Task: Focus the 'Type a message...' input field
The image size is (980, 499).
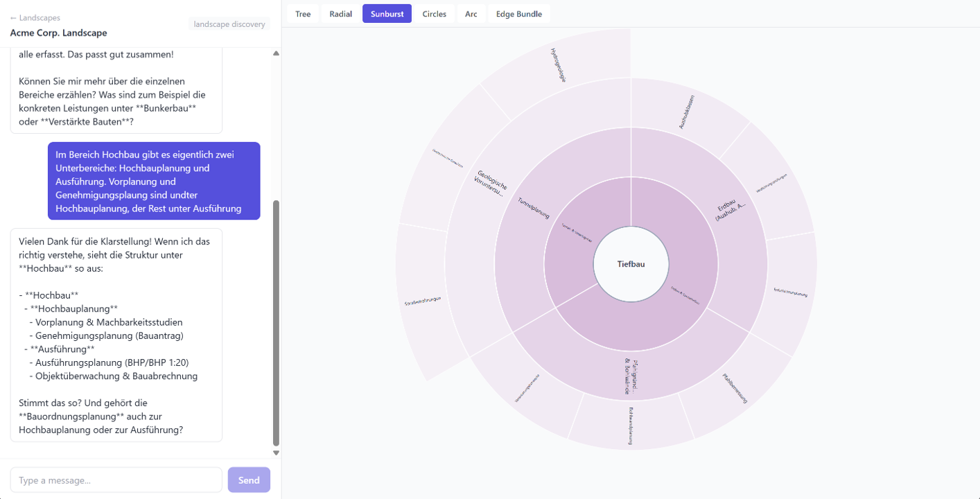Action: (116, 480)
